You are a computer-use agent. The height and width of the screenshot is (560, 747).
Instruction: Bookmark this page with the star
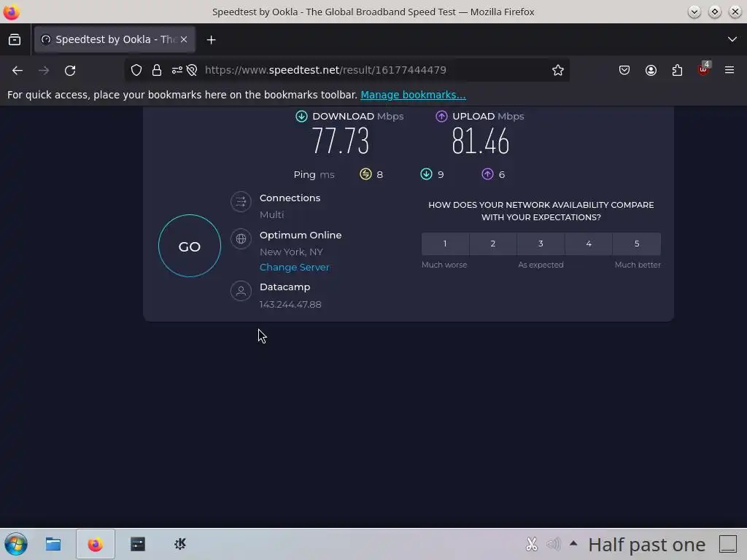[558, 71]
